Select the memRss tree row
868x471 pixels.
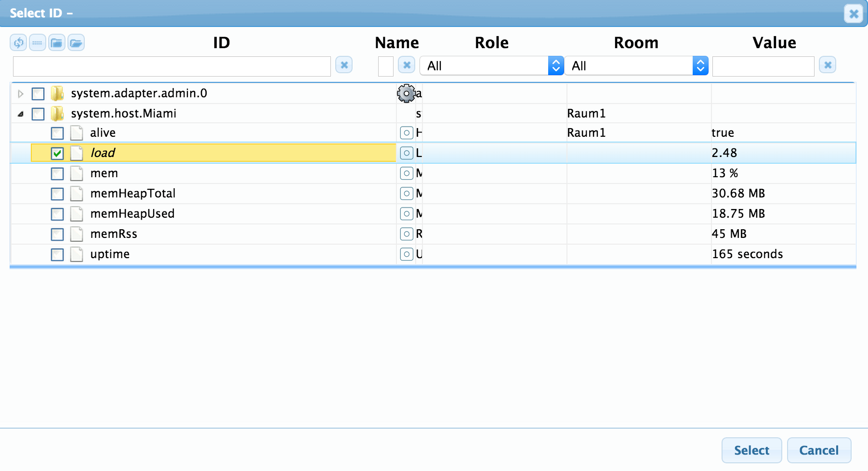point(433,234)
